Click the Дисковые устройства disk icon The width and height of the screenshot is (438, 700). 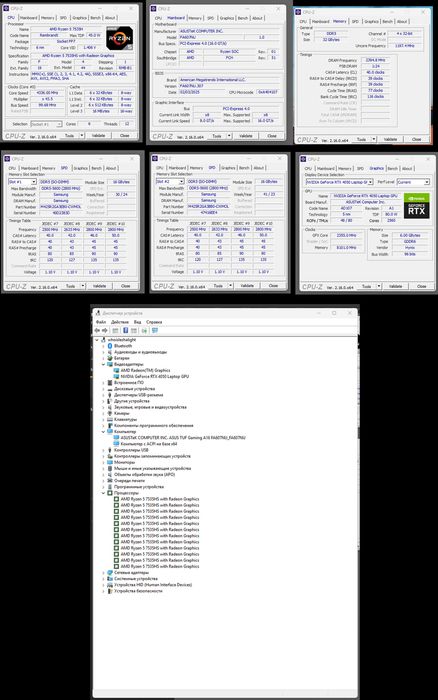point(110,389)
